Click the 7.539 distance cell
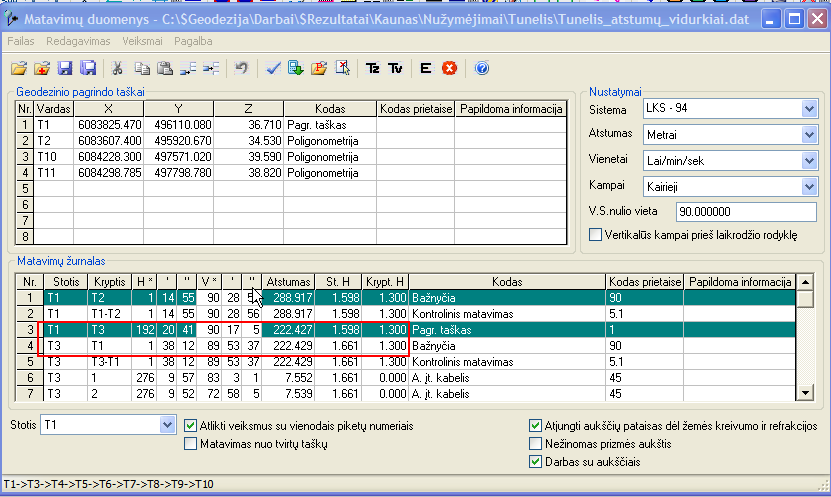The image size is (831, 497). point(288,394)
